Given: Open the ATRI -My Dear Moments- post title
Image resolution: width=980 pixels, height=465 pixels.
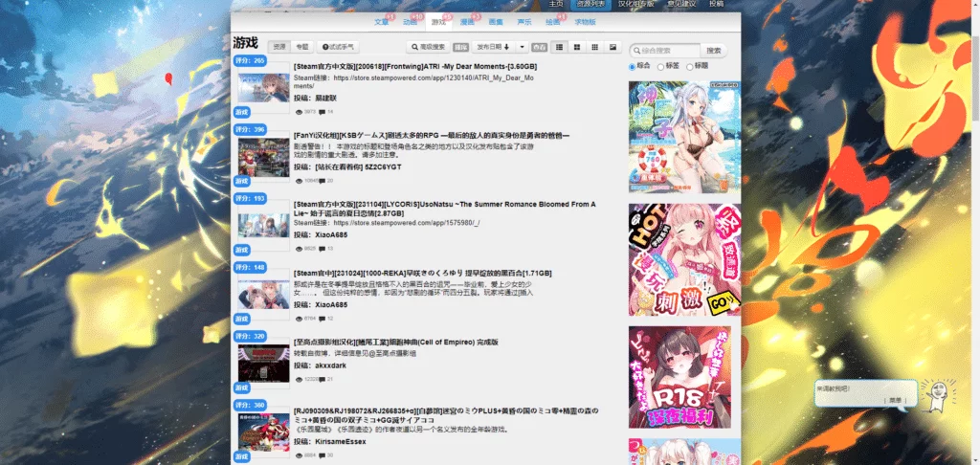Looking at the screenshot, I should [415, 66].
